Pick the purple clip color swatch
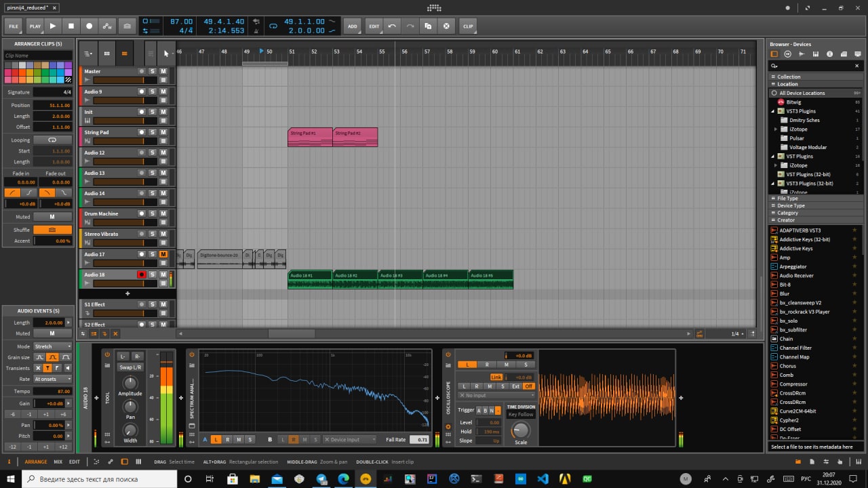 click(x=68, y=65)
